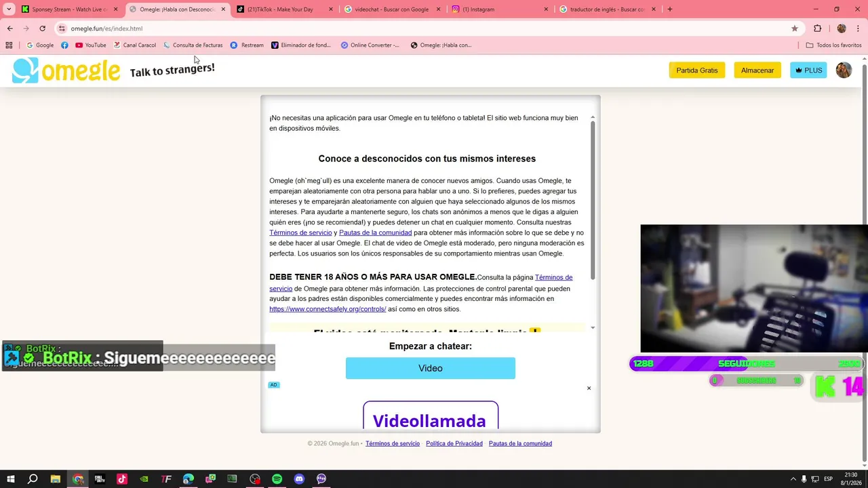
Task: Open footer Política de Privacidad link
Action: coord(454,443)
